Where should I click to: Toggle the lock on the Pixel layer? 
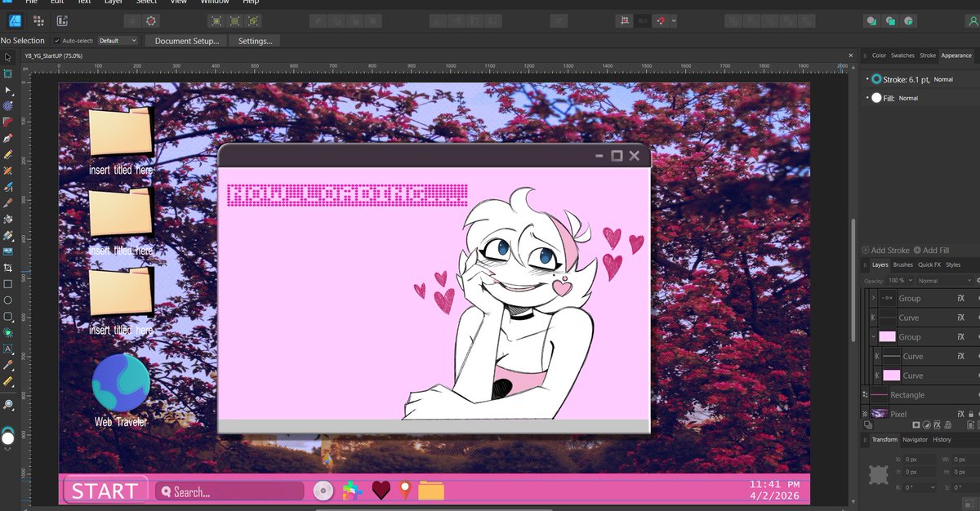tap(971, 414)
